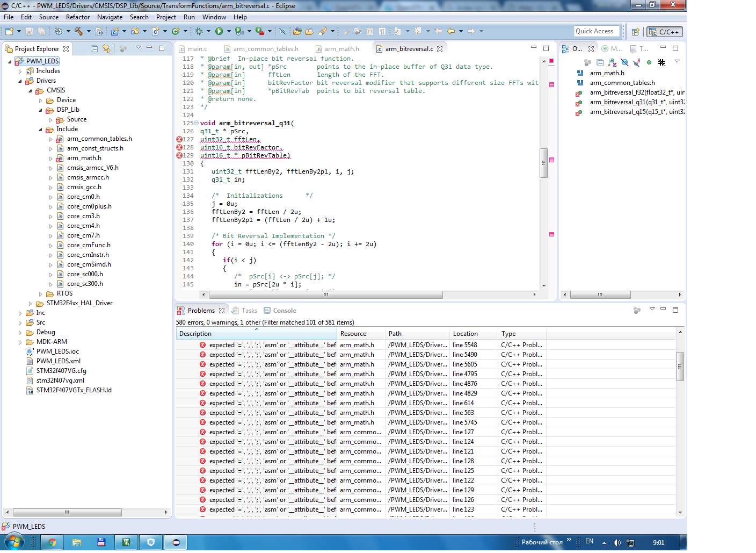Click the New file toolbar icon
The height and width of the screenshot is (553, 756).
[x=9, y=31]
